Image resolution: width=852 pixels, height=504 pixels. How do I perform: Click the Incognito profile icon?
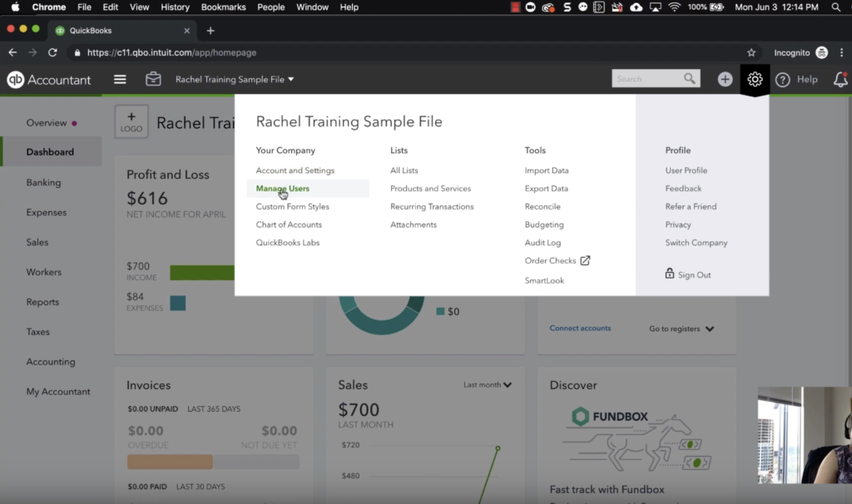pos(821,52)
